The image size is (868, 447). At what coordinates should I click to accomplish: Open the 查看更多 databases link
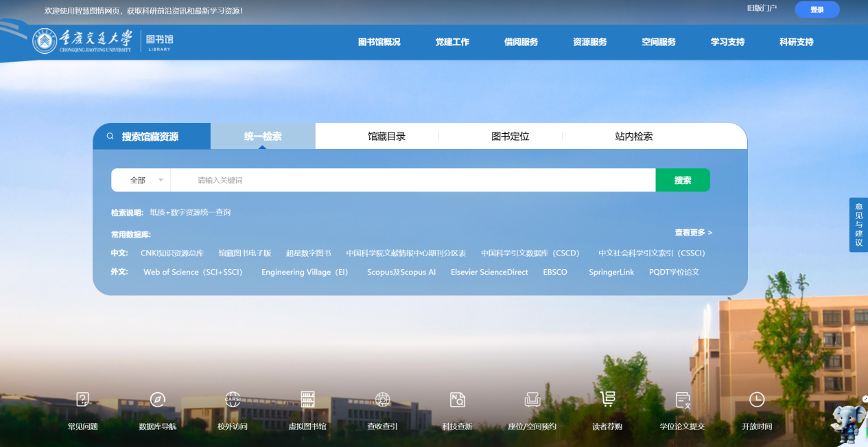click(693, 233)
